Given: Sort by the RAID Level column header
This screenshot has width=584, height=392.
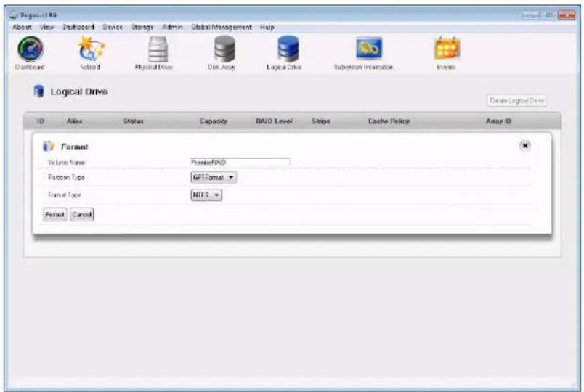Looking at the screenshot, I should pos(274,121).
